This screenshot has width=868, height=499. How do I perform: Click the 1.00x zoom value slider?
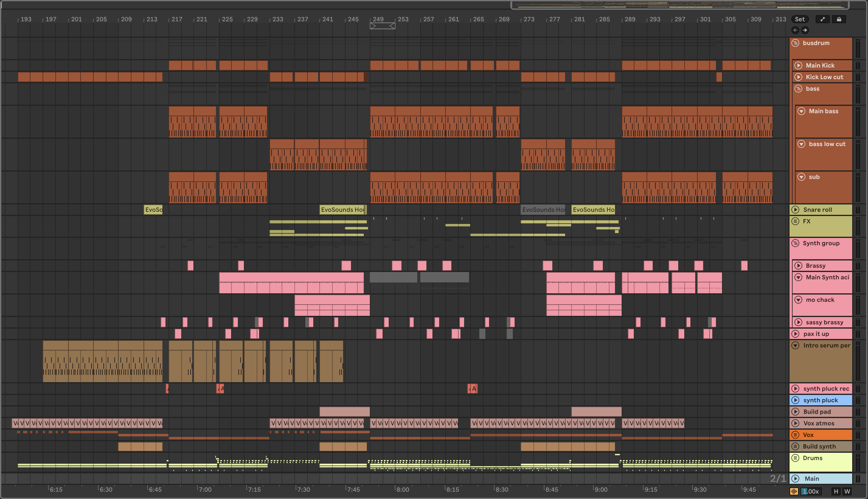coord(811,491)
